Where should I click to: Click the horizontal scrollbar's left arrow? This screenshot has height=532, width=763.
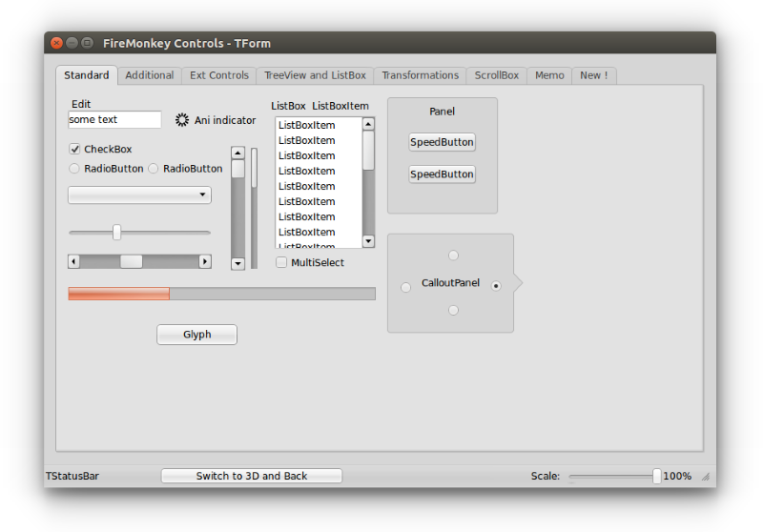click(x=74, y=261)
